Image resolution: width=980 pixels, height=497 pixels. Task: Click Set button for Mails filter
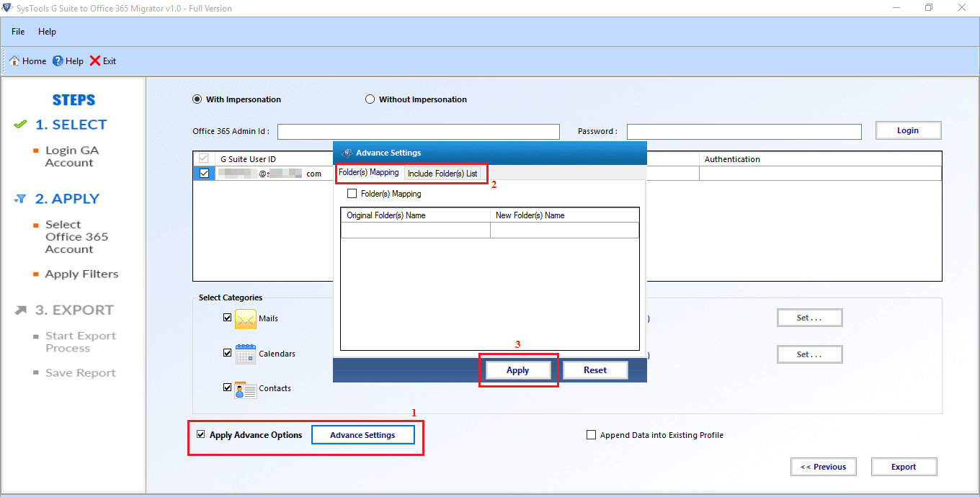click(809, 318)
